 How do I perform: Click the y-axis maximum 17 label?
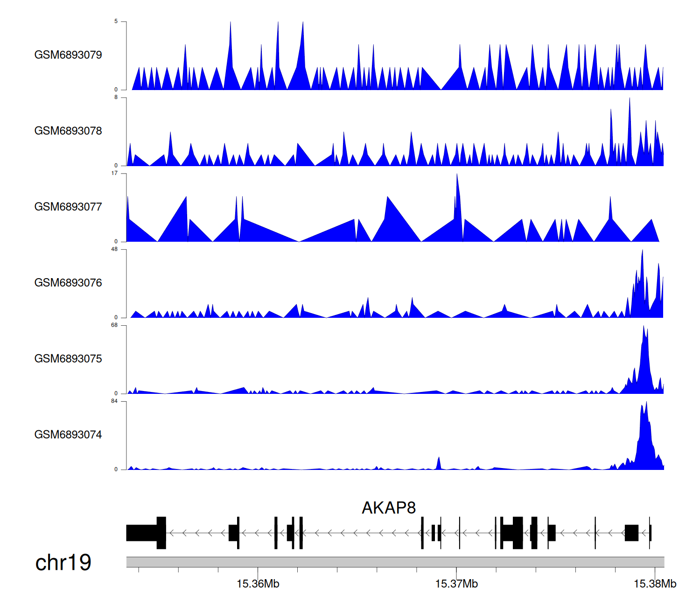114,173
